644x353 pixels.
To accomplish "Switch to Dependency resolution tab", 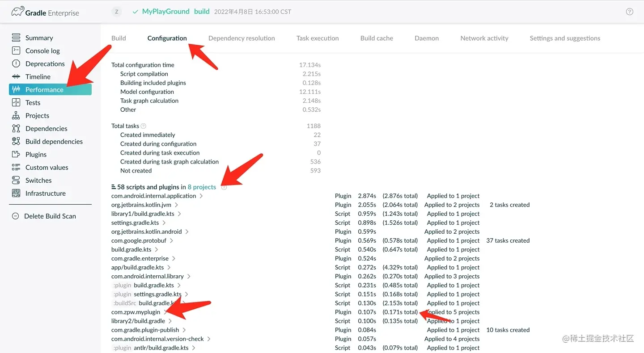I will coord(241,38).
